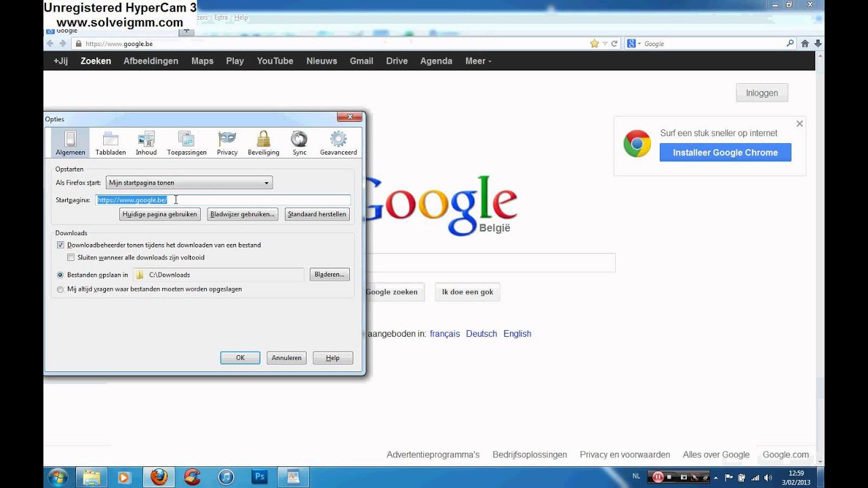Viewport: 868px width, 488px height.
Task: Open Help in the Opties dialog
Action: click(x=332, y=358)
